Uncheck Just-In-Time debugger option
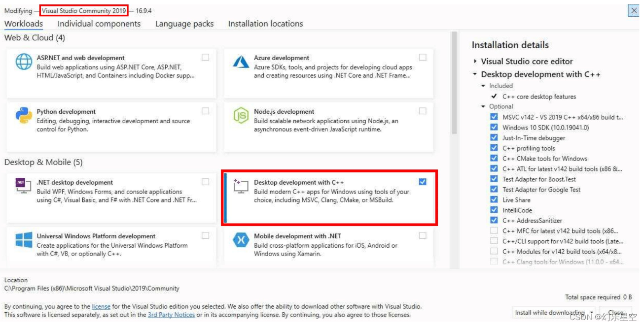The image size is (644, 326). click(x=494, y=138)
